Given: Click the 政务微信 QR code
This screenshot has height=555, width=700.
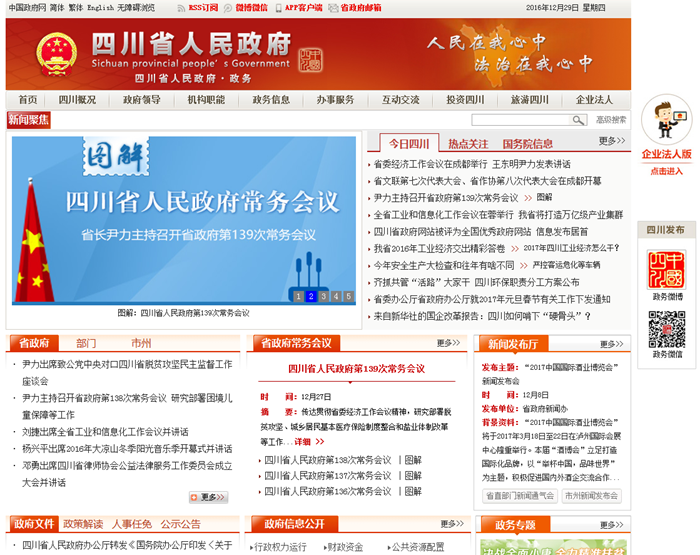Looking at the screenshot, I should (667, 328).
